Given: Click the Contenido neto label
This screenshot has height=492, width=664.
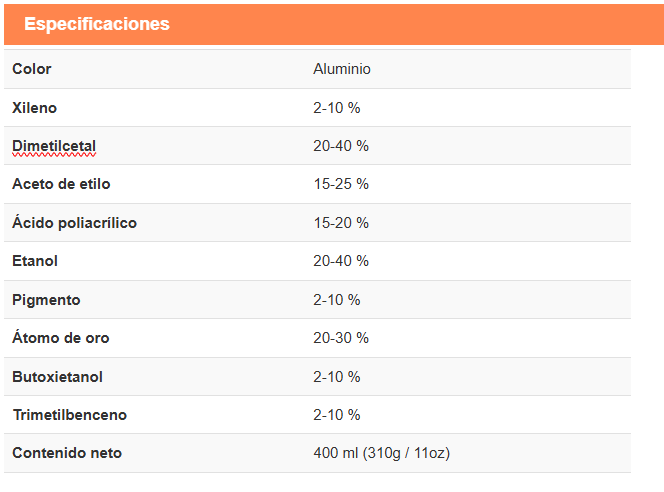Looking at the screenshot, I should pyautogui.click(x=67, y=453).
